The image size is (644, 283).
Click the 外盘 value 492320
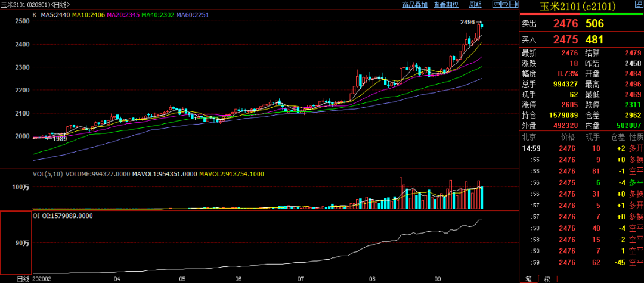(566, 125)
